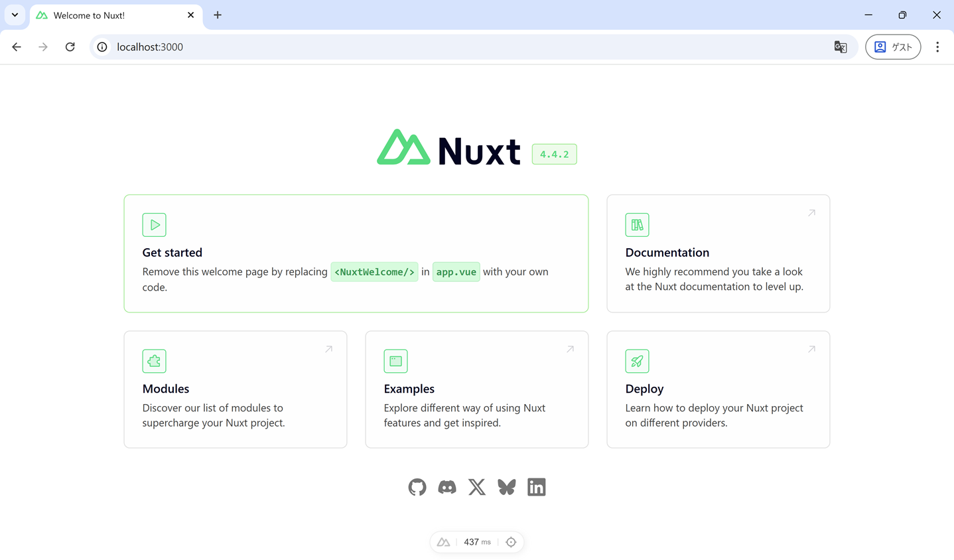The image size is (954, 560).
Task: Select the X (Twitter) social icon
Action: 476,486
